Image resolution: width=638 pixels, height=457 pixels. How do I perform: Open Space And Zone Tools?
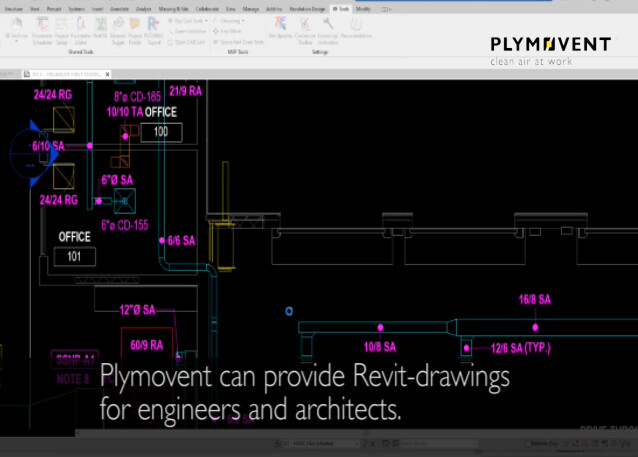tap(239, 42)
